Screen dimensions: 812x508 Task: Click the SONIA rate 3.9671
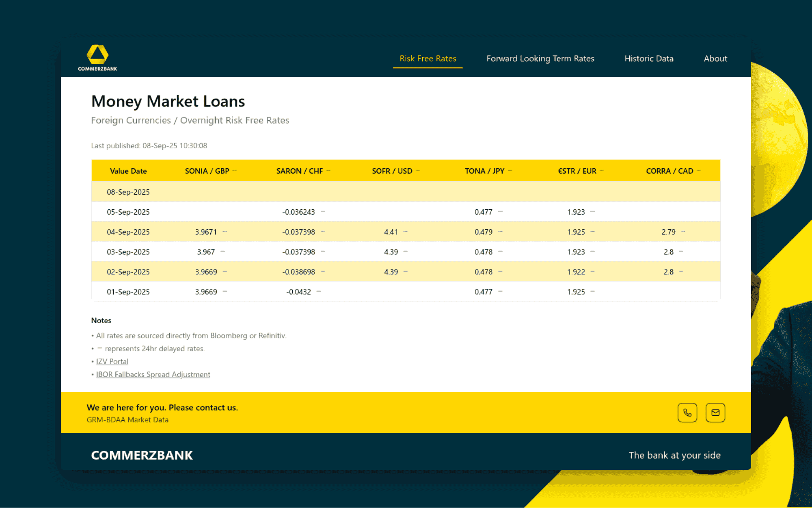206,232
